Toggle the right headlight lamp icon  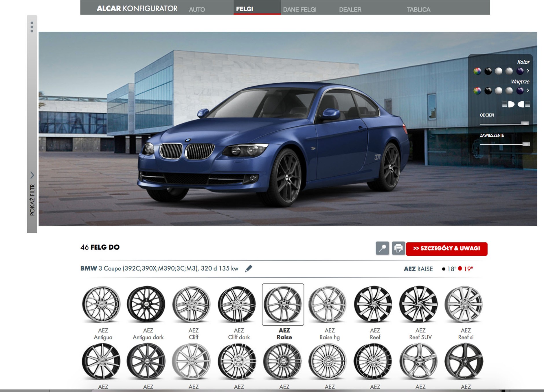coord(524,104)
